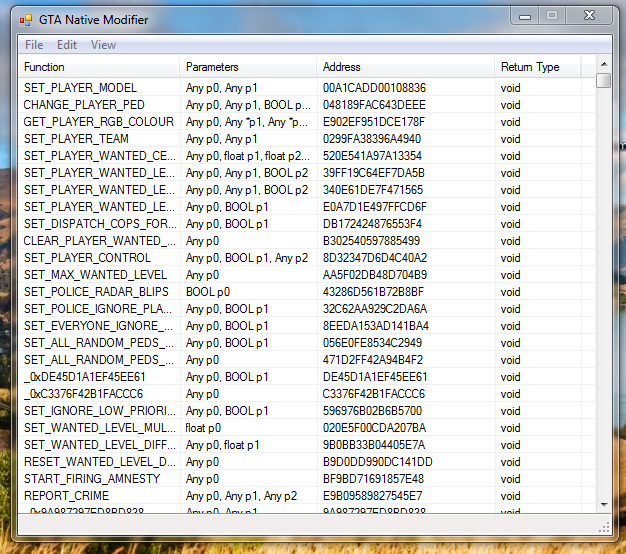Click address E0A7D1E497FFCD6F
626x554 pixels.
coord(374,207)
